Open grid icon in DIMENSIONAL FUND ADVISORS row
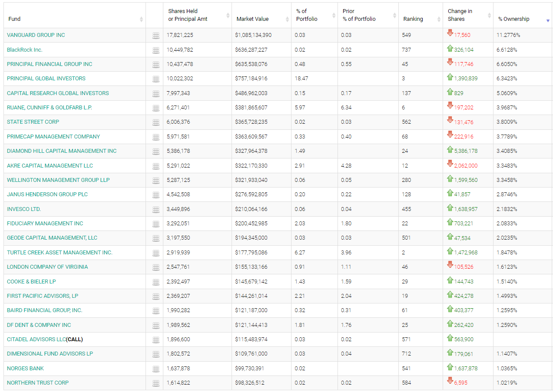 click(x=156, y=354)
